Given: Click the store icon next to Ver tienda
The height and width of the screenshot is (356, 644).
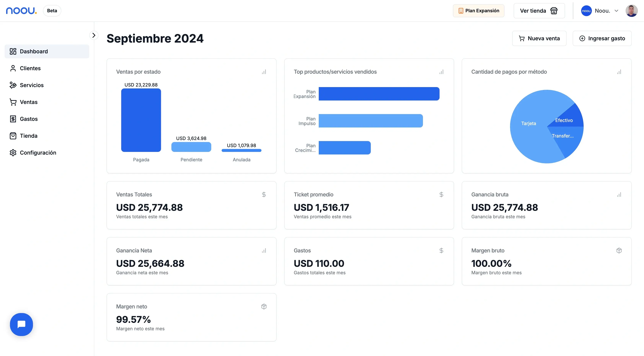Looking at the screenshot, I should tap(554, 11).
